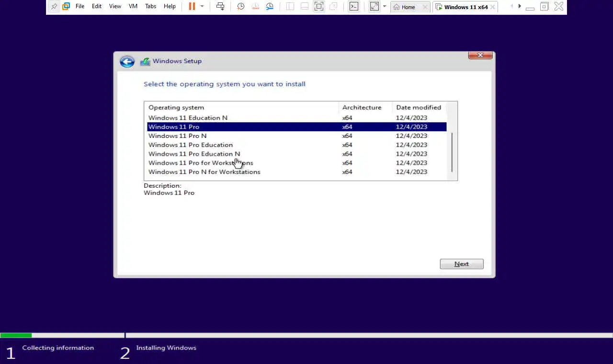Select Windows 11 Education N

[297, 118]
